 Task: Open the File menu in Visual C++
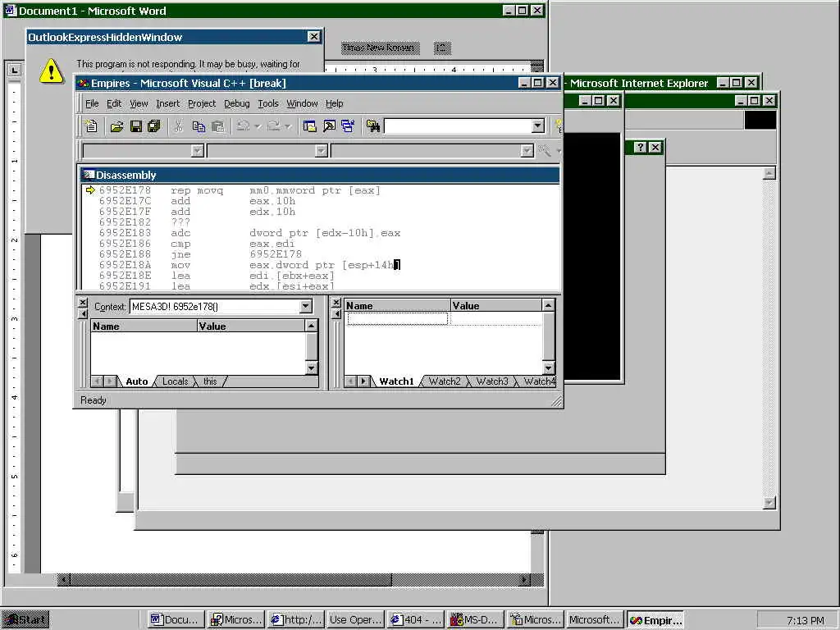pos(92,103)
